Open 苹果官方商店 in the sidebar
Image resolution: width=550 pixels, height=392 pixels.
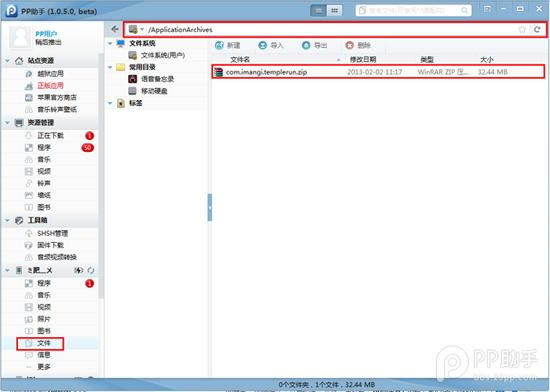[57, 97]
